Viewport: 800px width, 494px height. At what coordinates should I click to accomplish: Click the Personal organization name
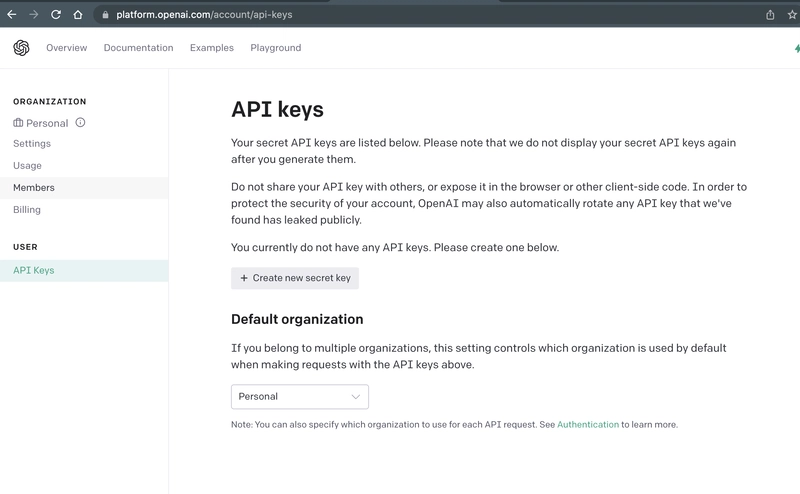tap(47, 123)
